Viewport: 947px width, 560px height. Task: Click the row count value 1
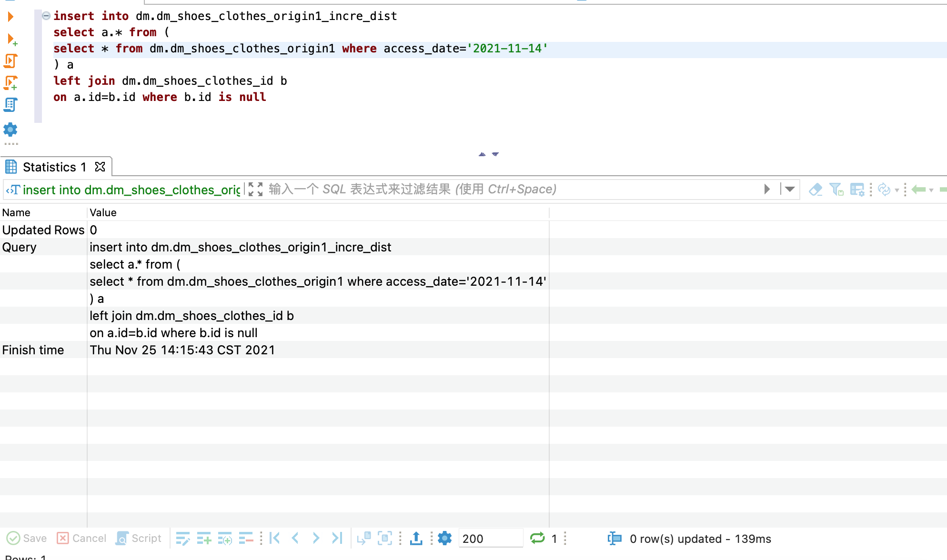[554, 539]
